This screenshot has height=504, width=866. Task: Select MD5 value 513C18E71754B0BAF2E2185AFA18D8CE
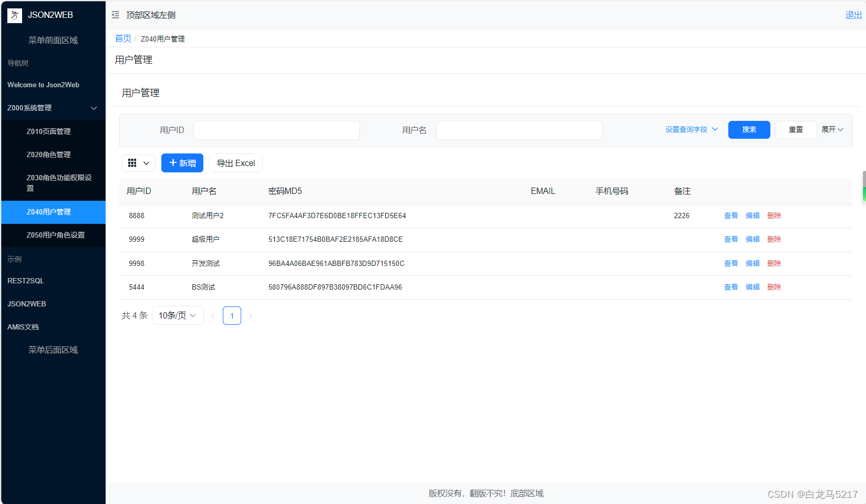pos(335,239)
